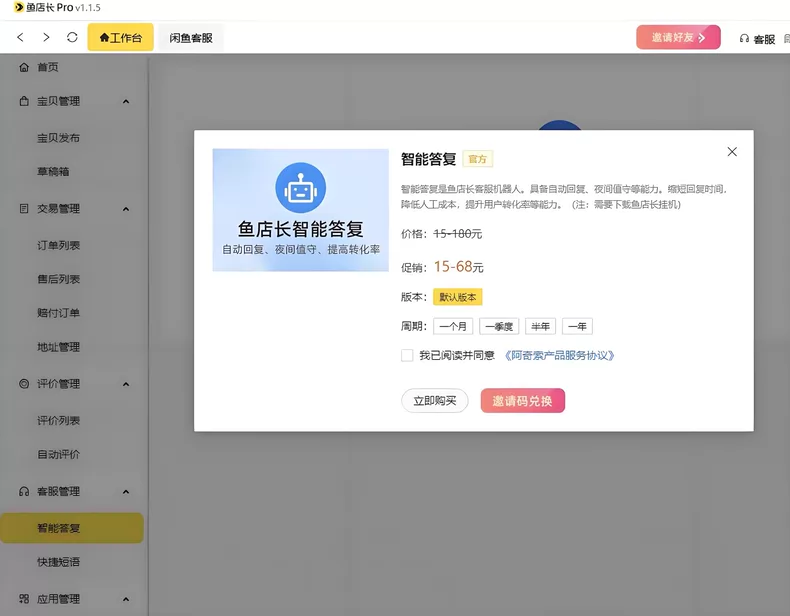790x616 pixels.
Task: Click the 官方 badge next to title
Action: 478,159
